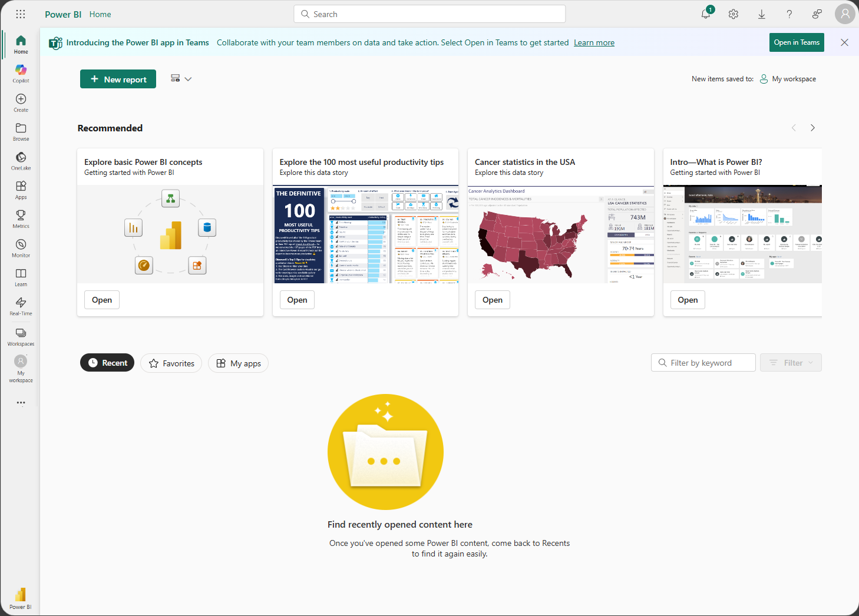The width and height of the screenshot is (859, 616).
Task: Open the settings gear icon
Action: (x=734, y=14)
